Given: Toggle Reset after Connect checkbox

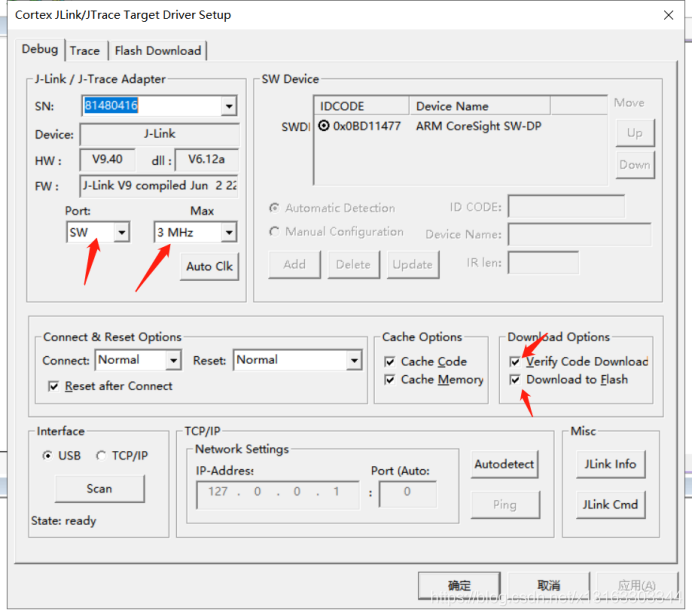Looking at the screenshot, I should point(53,387).
